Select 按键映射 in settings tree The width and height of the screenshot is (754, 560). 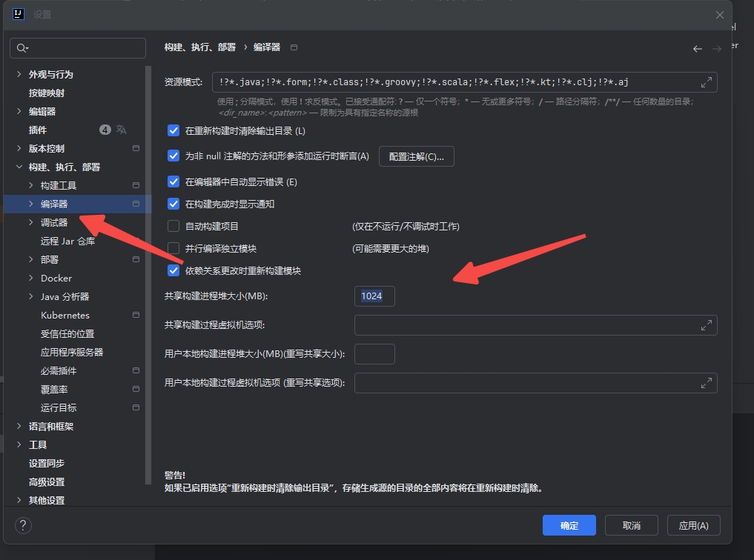point(47,93)
